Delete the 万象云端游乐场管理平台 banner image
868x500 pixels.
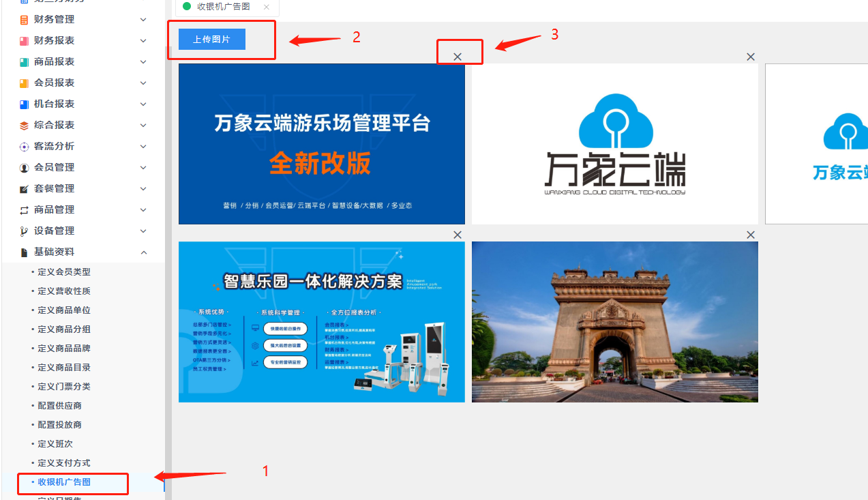[458, 57]
